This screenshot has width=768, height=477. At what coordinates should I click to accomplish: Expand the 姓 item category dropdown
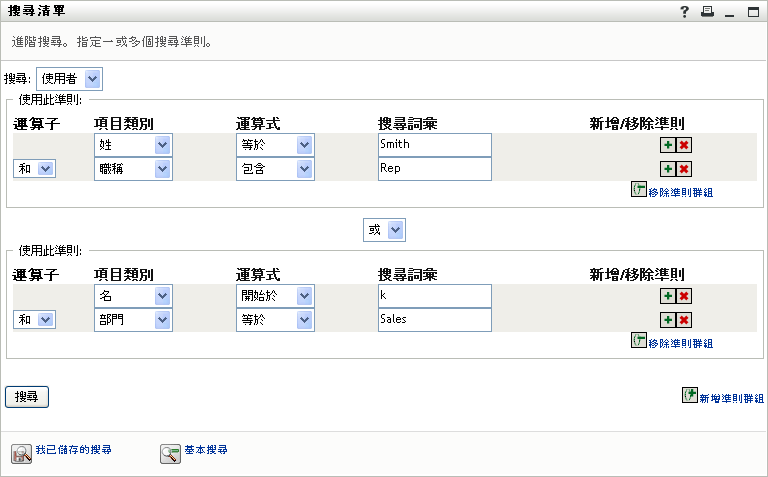[x=135, y=145]
